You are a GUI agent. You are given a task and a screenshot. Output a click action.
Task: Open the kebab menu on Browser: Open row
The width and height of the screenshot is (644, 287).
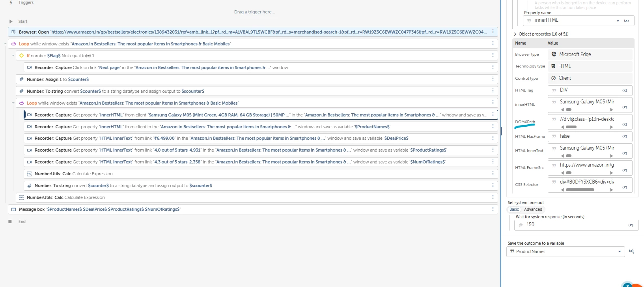click(x=493, y=32)
